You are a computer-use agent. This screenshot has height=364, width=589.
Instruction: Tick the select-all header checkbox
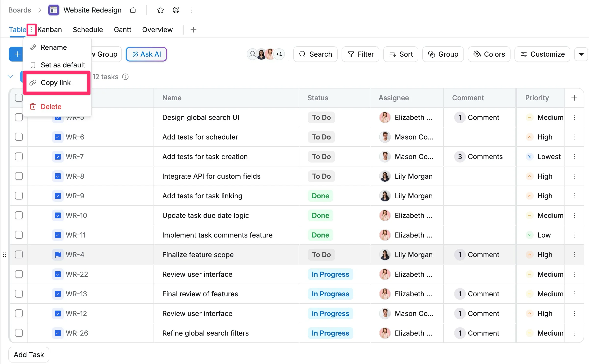[19, 98]
